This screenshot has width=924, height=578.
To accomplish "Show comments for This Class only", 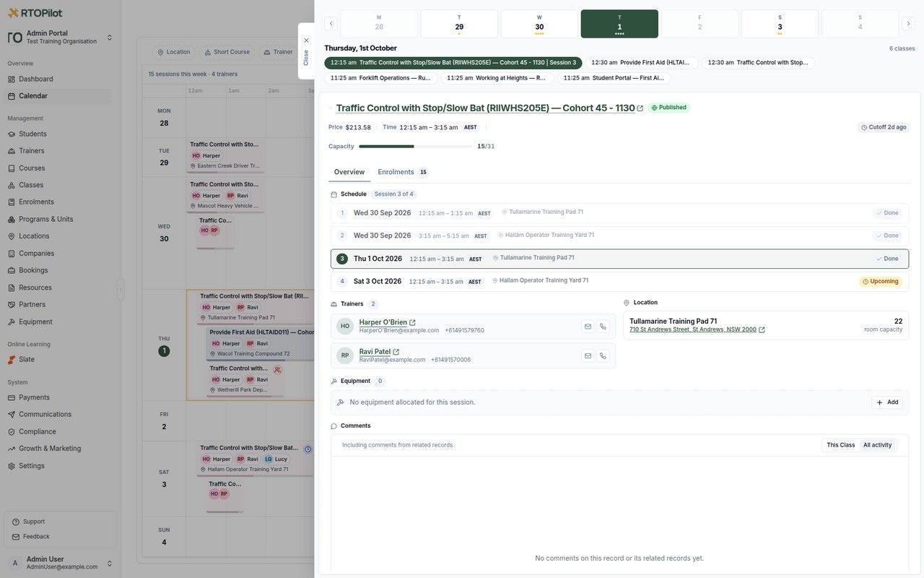I will point(841,445).
